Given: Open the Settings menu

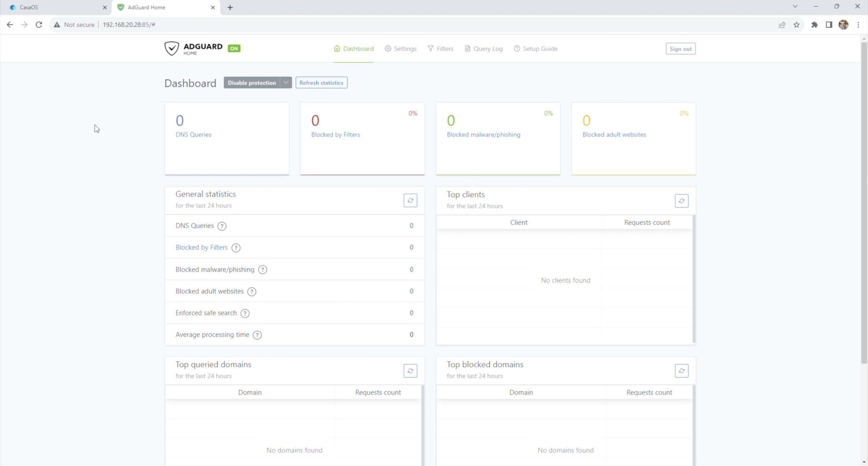Looking at the screenshot, I should [400, 49].
